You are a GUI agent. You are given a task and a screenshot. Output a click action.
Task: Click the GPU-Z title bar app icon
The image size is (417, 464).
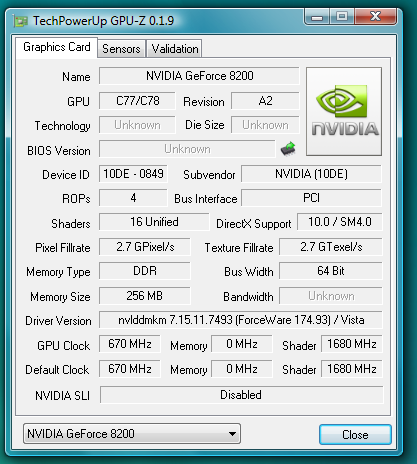pos(20,21)
